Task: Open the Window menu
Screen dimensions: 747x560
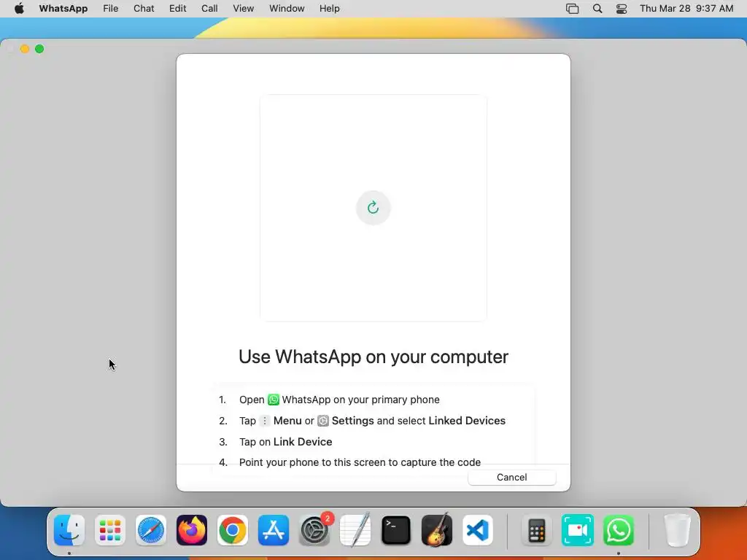Action: (287, 9)
